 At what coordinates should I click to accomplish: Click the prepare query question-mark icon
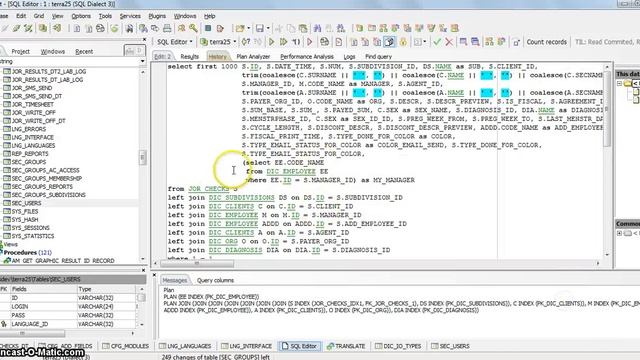[x=246, y=42]
